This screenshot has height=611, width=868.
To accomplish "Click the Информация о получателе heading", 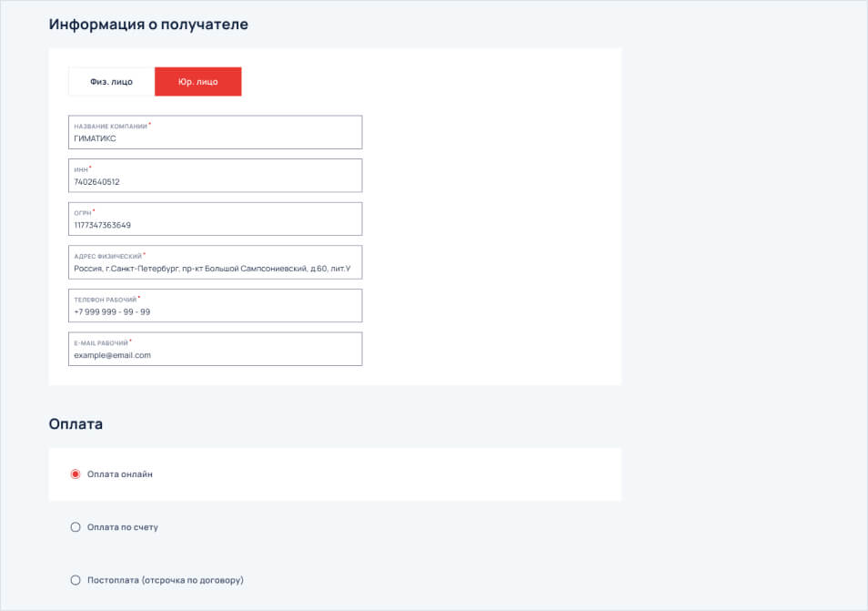I will tap(148, 25).
